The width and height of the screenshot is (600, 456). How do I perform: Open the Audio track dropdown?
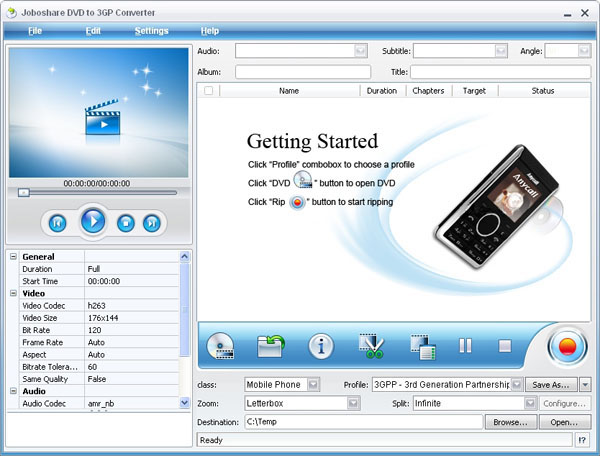click(360, 51)
